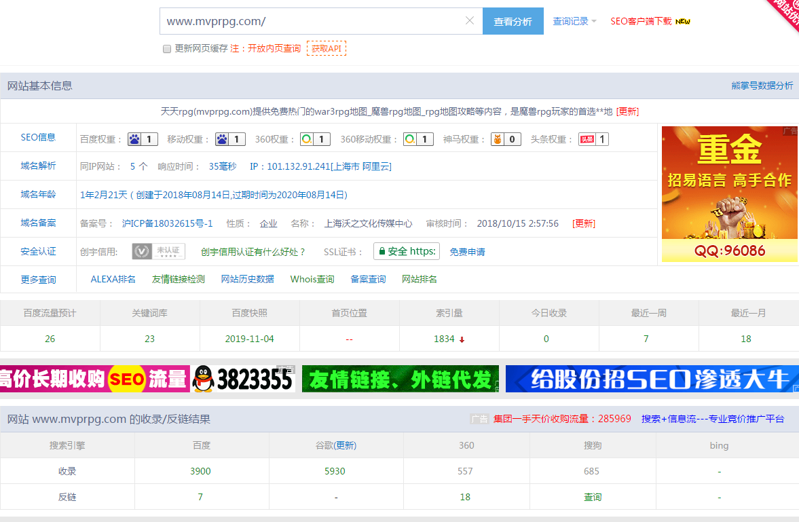799x522 pixels.
Task: Clear the URL field with the X icon
Action: click(470, 20)
